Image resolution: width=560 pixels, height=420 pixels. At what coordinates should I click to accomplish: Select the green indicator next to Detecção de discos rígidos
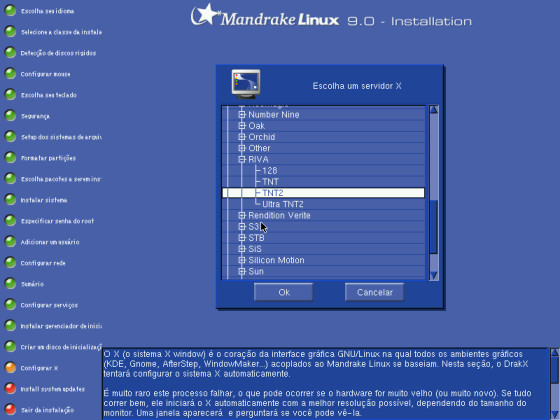click(10, 53)
